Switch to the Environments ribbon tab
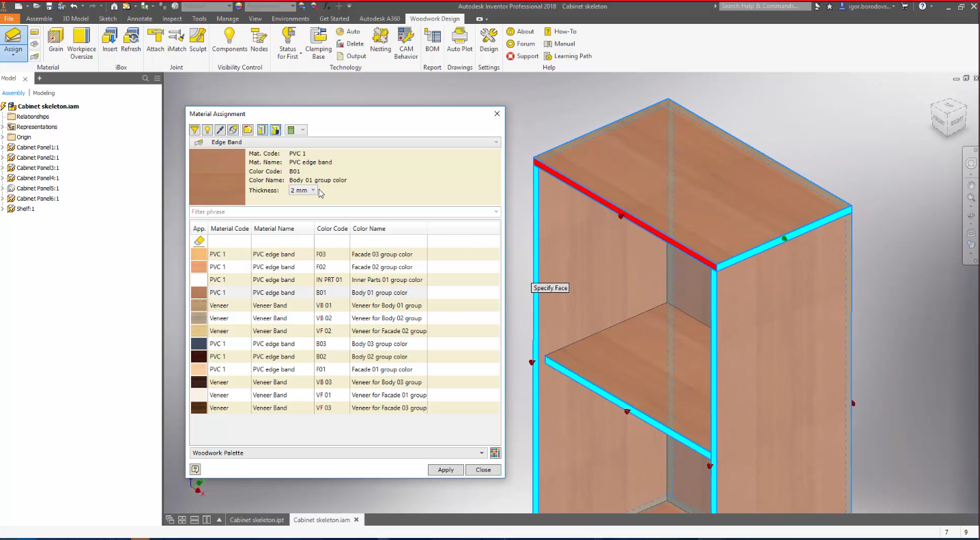 coord(290,19)
